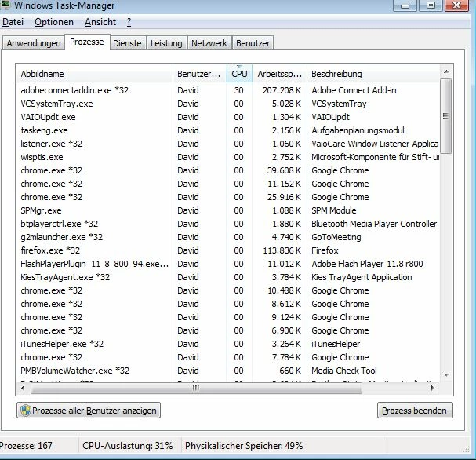This screenshot has height=460, width=476.
Task: Click SPM Module description cell
Action: (x=334, y=210)
